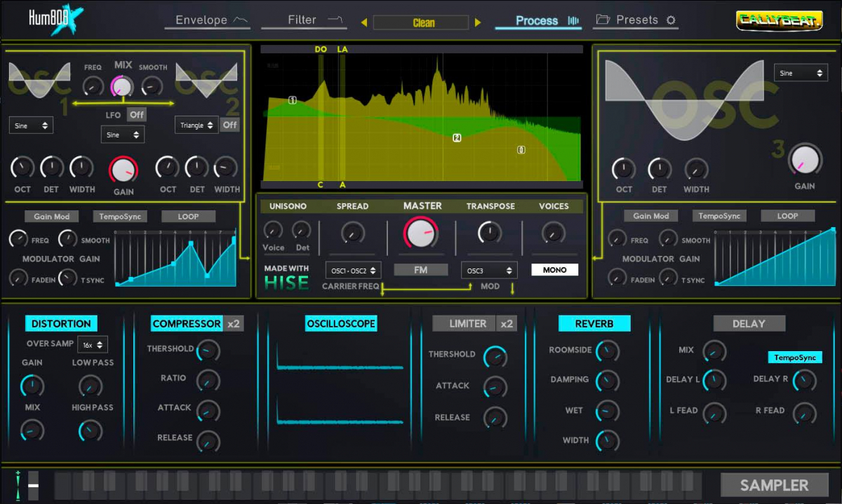Disable the DISTORTION effect
This screenshot has width=842, height=504.
[61, 324]
